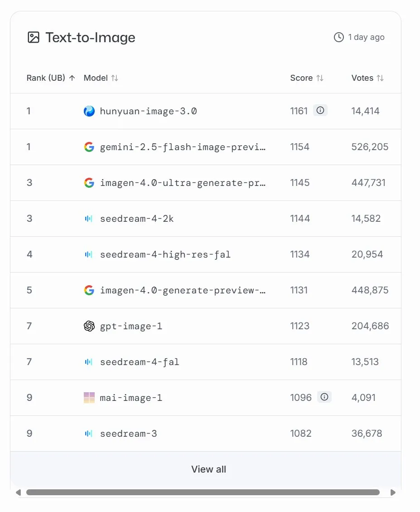Screen dimensions: 420x512
Task: Toggle the Votes column sort order
Action: 380,78
